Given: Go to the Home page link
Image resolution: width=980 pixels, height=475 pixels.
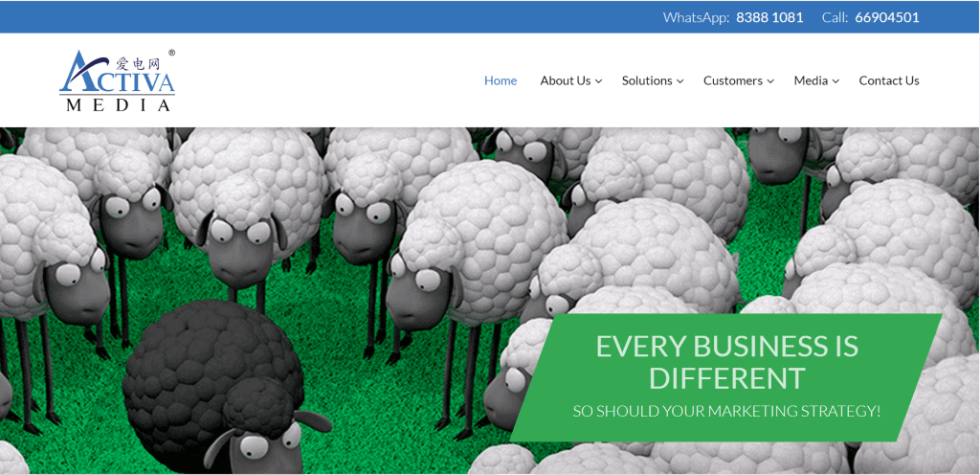Looking at the screenshot, I should 501,80.
